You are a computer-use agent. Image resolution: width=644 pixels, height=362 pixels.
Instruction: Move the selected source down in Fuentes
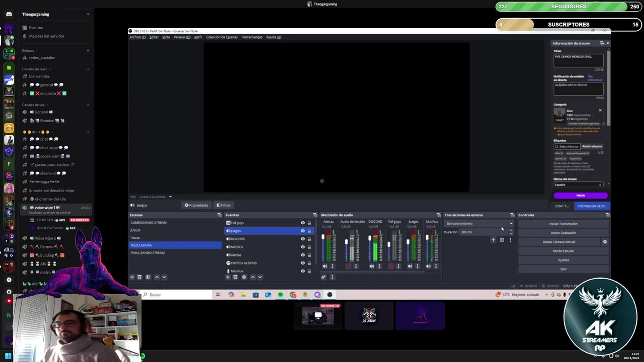260,277
